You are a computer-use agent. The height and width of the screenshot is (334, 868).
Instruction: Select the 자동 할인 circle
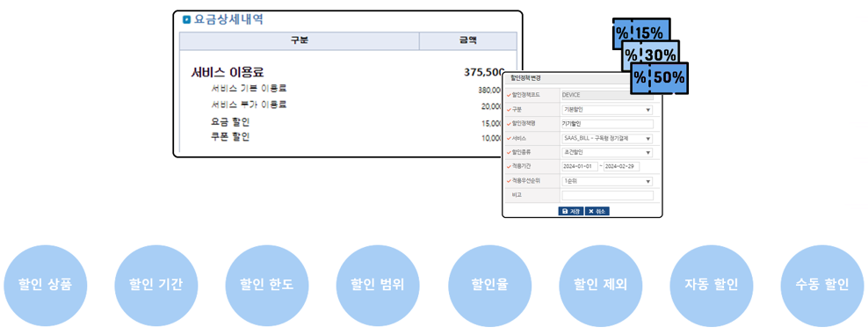(x=712, y=286)
